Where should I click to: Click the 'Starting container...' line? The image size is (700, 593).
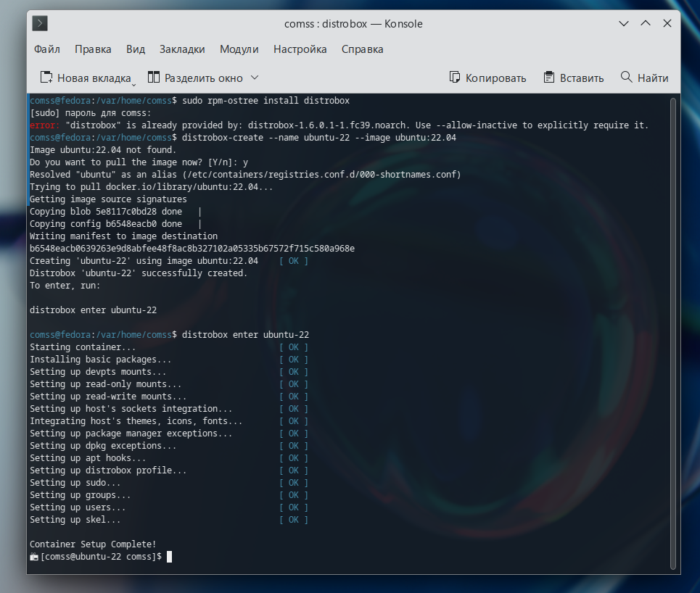[x=83, y=347]
